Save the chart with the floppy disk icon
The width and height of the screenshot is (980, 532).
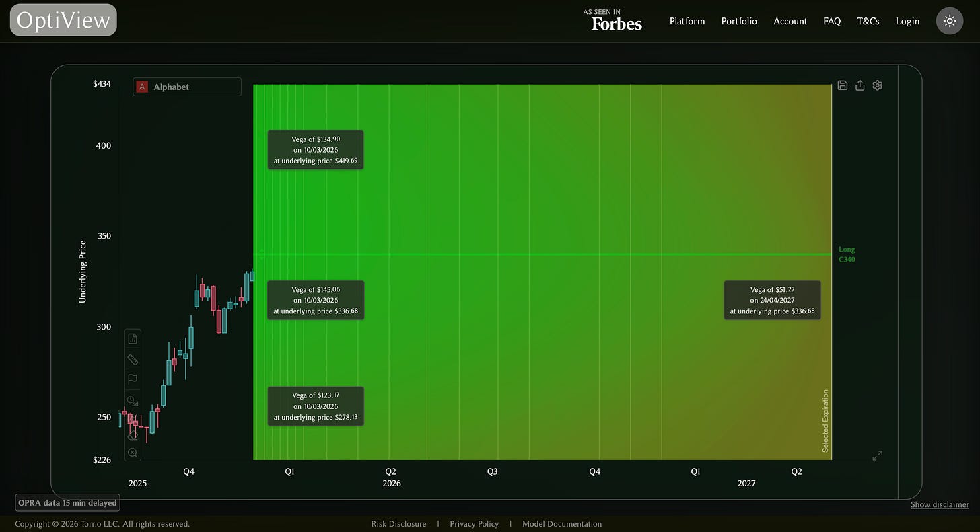[x=843, y=85]
